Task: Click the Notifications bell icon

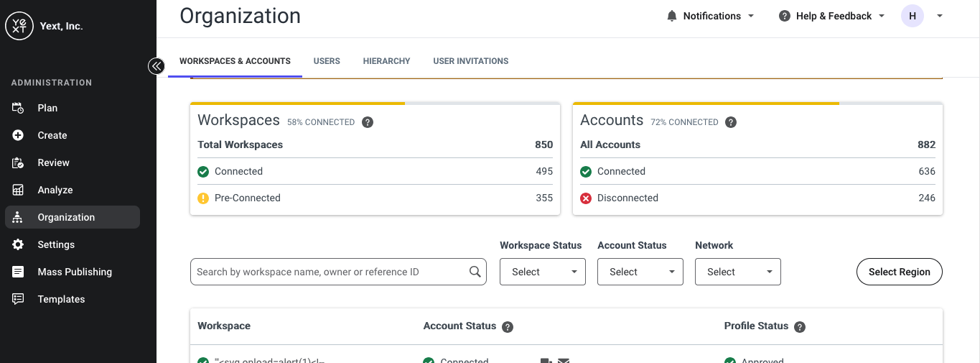Action: (672, 16)
